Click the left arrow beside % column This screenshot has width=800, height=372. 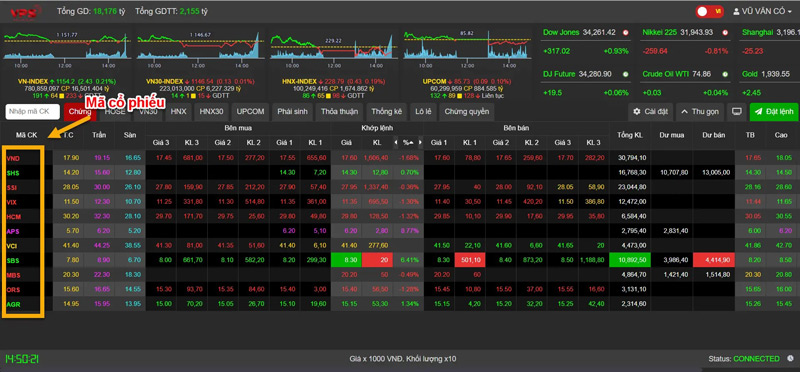(396, 143)
